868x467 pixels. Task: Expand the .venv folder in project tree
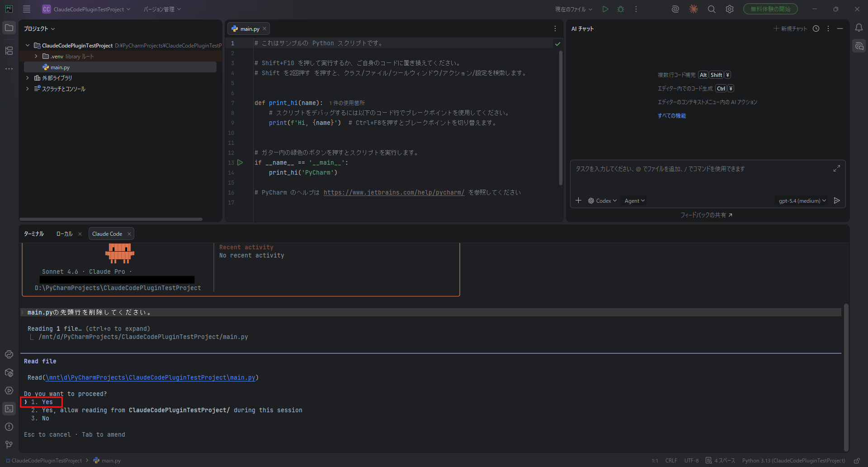pos(36,57)
